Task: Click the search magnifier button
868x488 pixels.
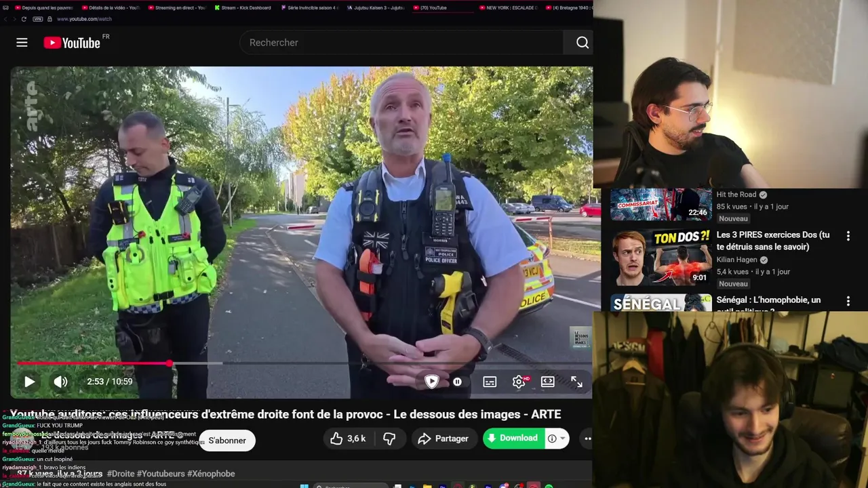Action: (582, 43)
